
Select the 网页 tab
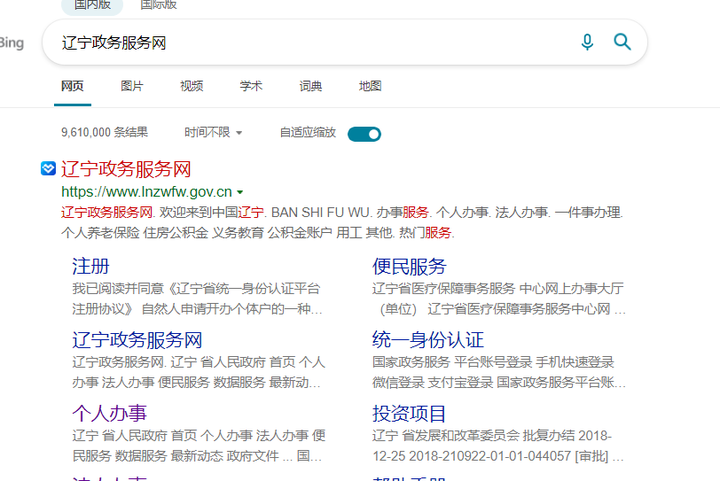73,86
